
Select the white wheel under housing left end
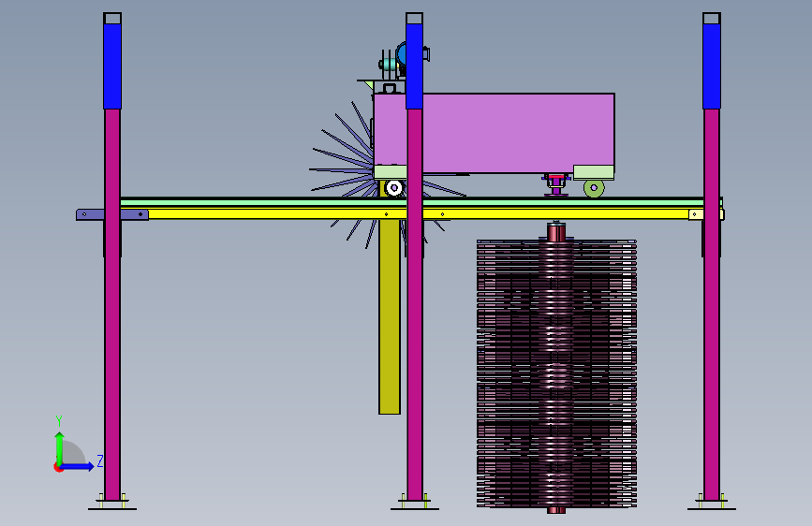[x=394, y=188]
